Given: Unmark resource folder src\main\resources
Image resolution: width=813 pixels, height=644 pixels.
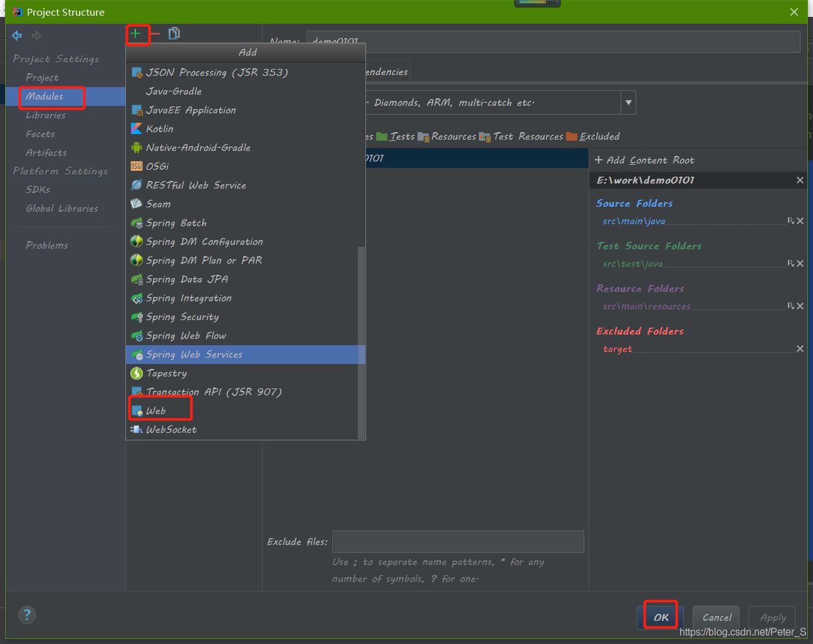Looking at the screenshot, I should [800, 306].
